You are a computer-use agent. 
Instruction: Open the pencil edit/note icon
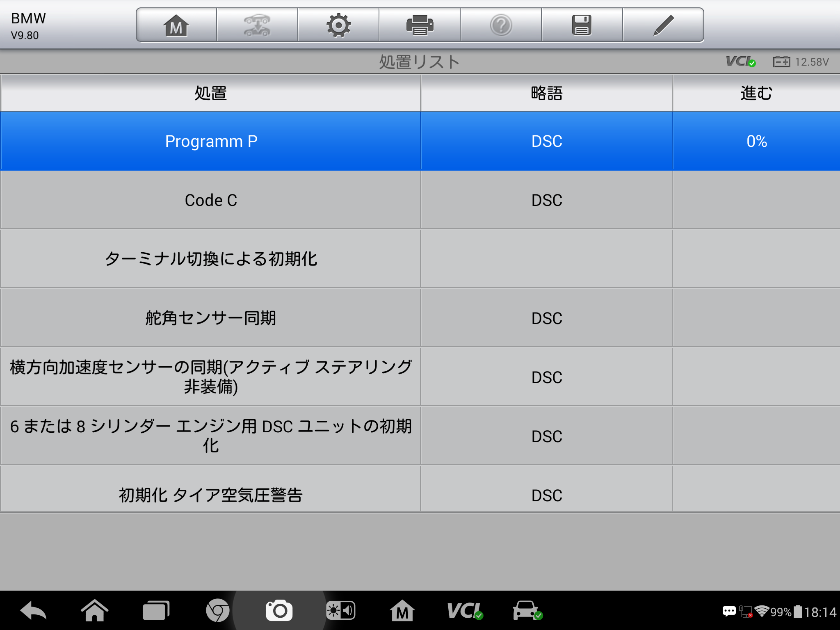tap(663, 25)
